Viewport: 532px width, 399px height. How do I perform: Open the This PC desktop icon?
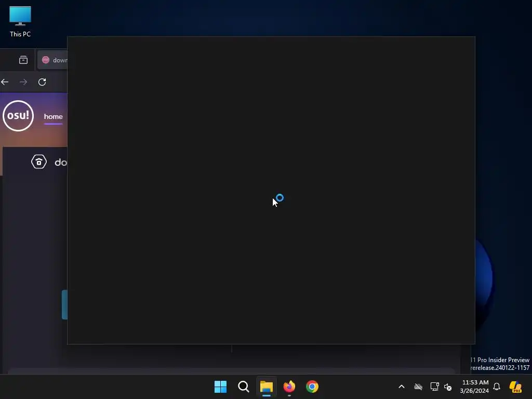click(x=20, y=22)
